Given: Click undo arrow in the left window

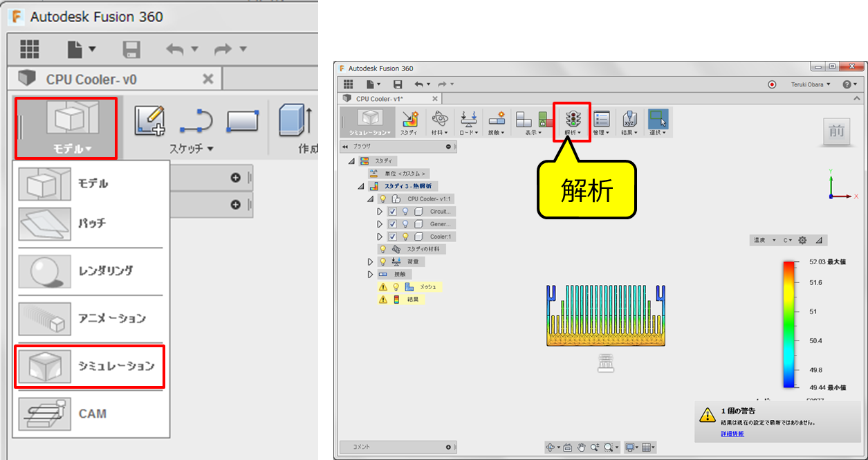Looking at the screenshot, I should pos(176,49).
